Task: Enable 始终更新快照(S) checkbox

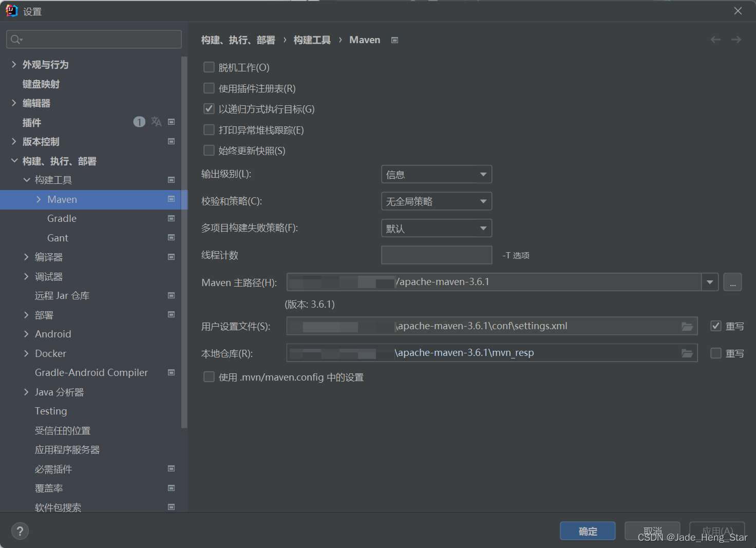Action: coord(209,150)
